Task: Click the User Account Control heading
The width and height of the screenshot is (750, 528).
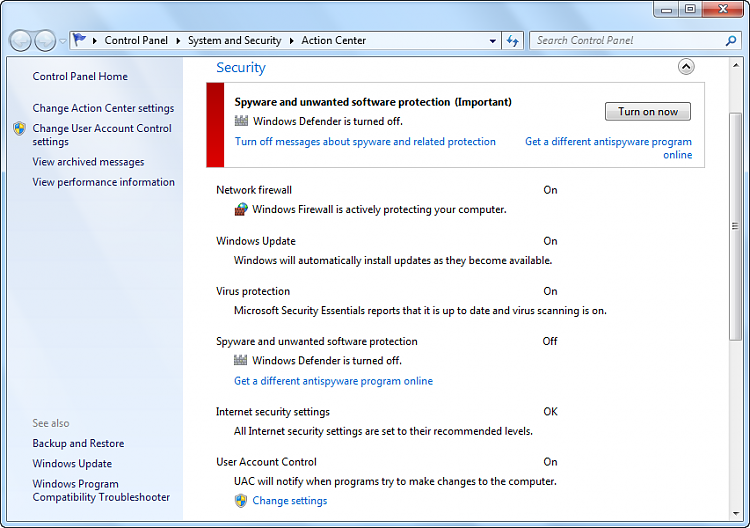Action: [266, 462]
